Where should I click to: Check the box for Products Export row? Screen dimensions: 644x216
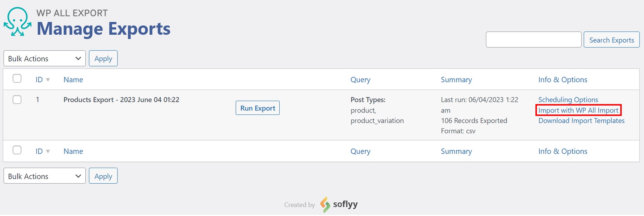click(17, 100)
